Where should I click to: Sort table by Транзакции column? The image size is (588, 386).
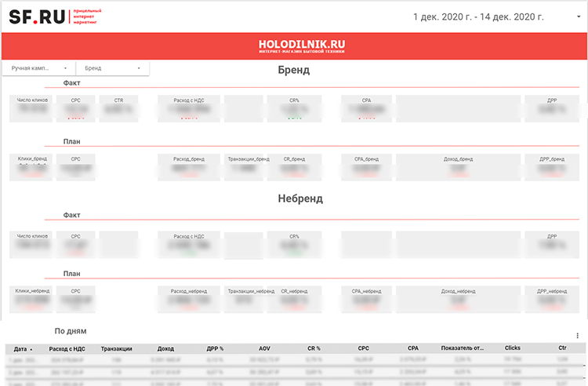tap(116, 349)
